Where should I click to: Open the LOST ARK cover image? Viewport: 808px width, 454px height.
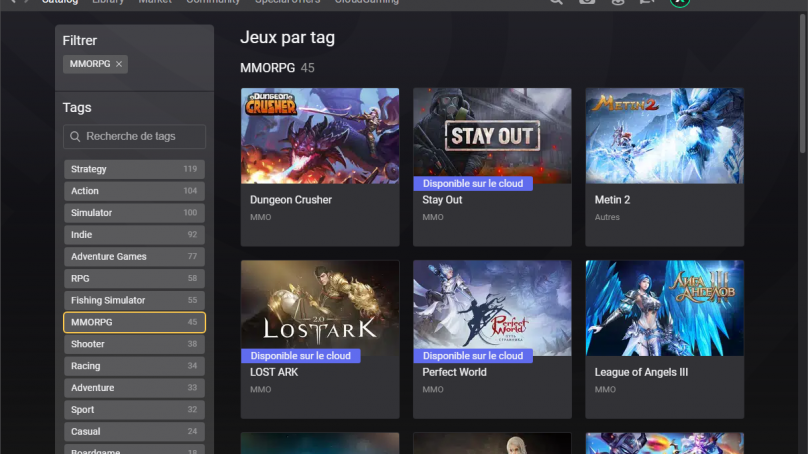(x=320, y=308)
